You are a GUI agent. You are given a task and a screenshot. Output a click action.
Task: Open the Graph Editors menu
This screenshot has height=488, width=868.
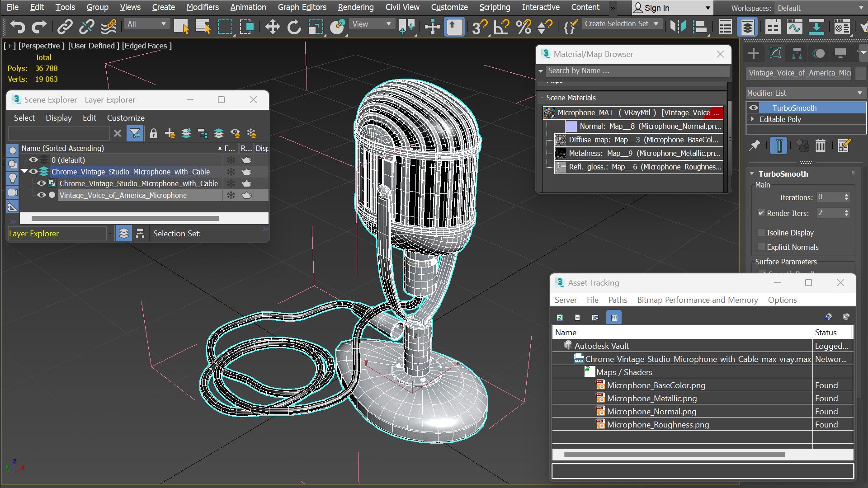tap(302, 7)
